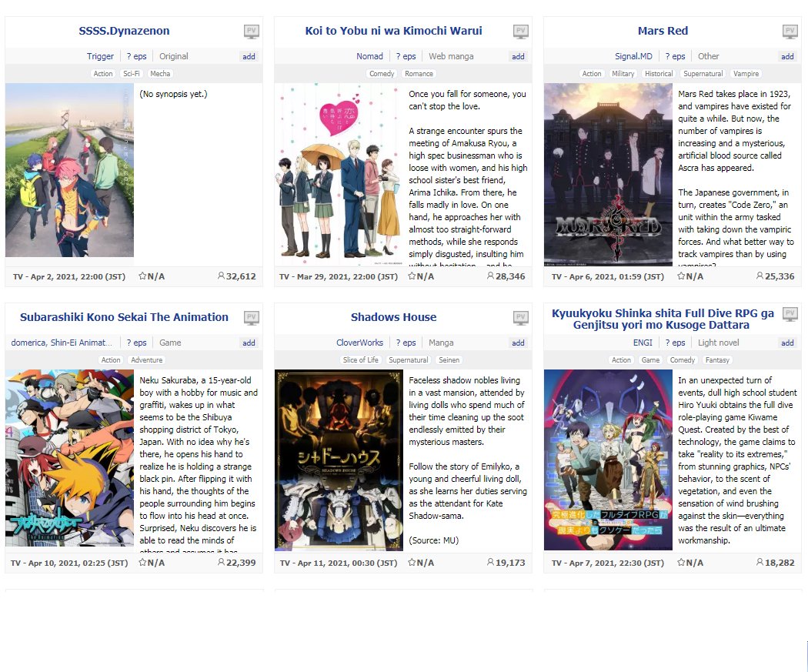This screenshot has width=808, height=672.
Task: Click the member count 22,399
Action: click(x=236, y=563)
